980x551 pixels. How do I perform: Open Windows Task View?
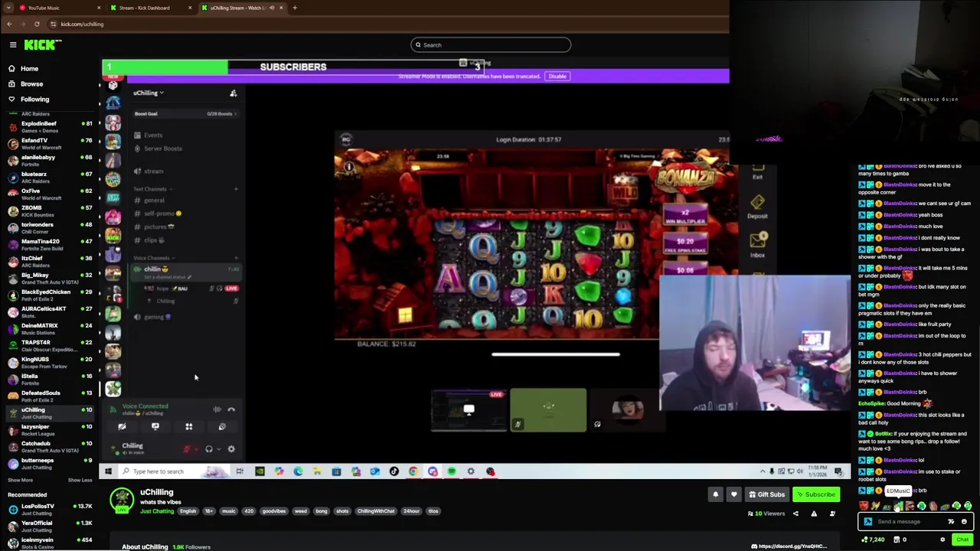click(x=240, y=471)
